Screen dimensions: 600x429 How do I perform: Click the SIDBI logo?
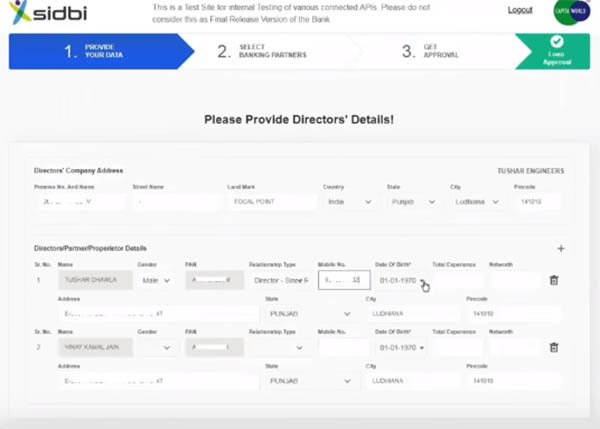tap(47, 14)
